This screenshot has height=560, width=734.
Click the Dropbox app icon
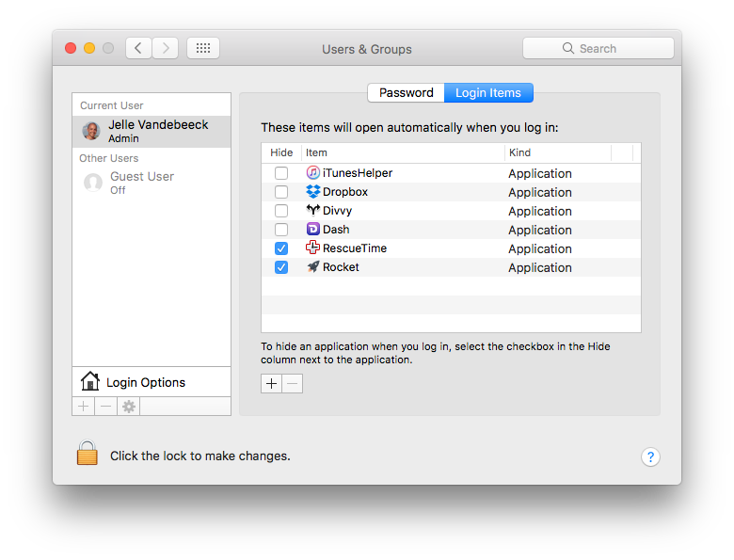(312, 191)
